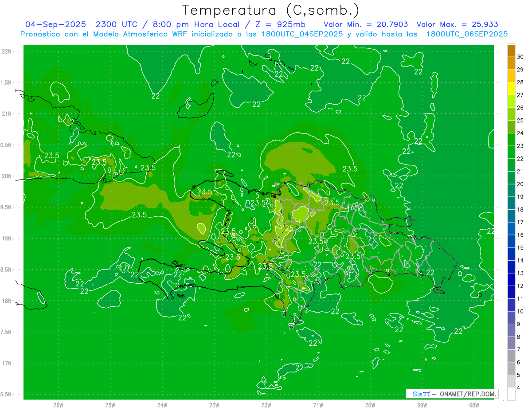Click the '70W' longitude axis label
Image resolution: width=532 pixels, height=411 pixels.
[370, 405]
